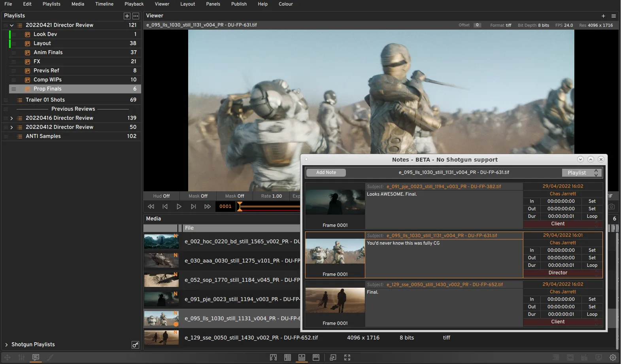621x364 pixels.
Task: Add a new viewer panel using plus icon
Action: tap(603, 16)
